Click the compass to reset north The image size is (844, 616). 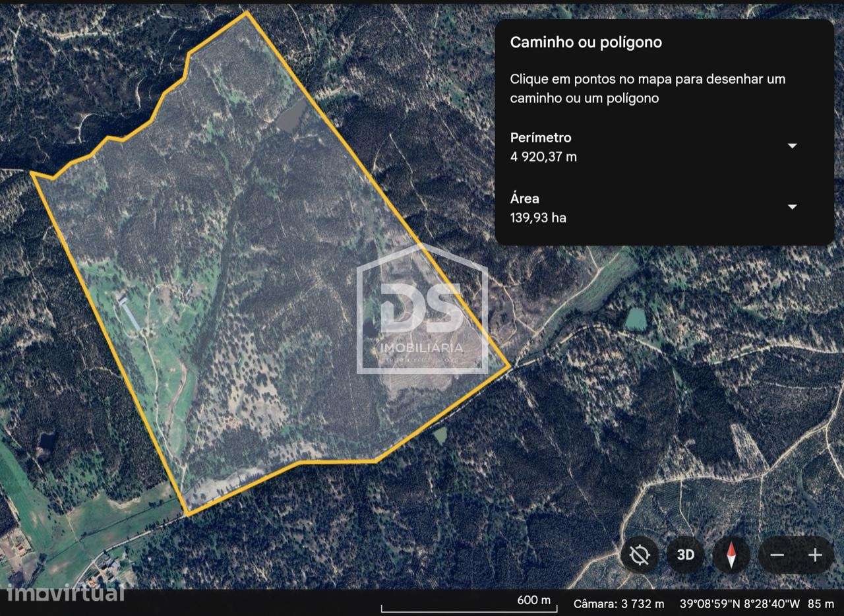click(x=731, y=555)
